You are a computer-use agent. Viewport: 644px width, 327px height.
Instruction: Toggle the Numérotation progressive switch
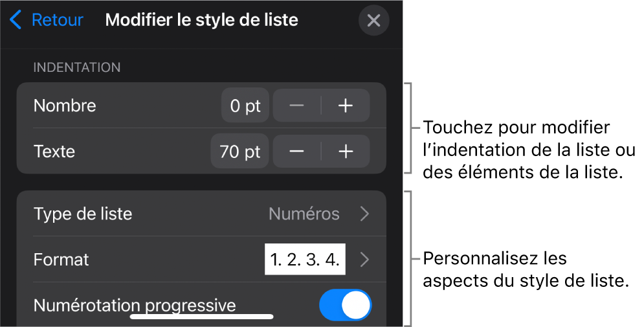pos(346,306)
